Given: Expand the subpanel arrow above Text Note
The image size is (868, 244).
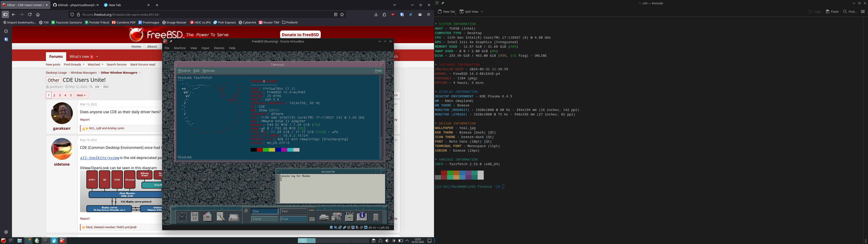Looking at the screenshot, I should tap(221, 208).
